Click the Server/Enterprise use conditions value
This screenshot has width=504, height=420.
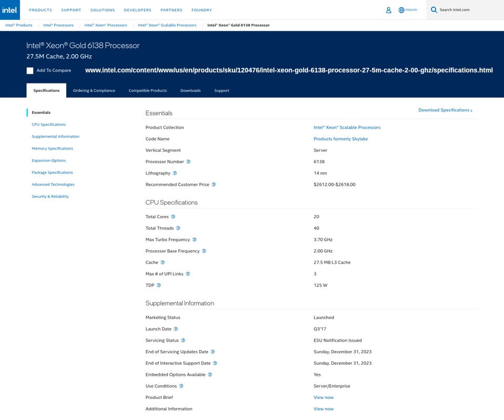tap(332, 386)
